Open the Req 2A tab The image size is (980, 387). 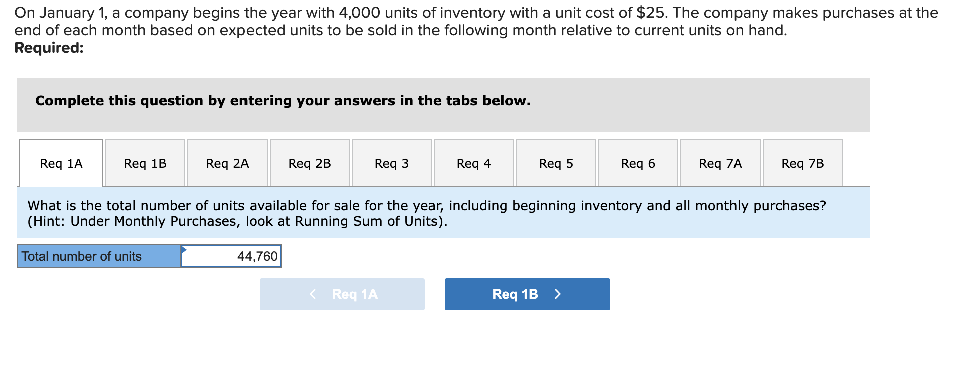click(227, 163)
